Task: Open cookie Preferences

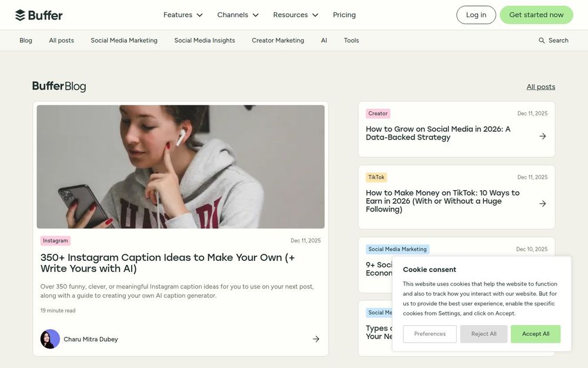Action: (430, 334)
